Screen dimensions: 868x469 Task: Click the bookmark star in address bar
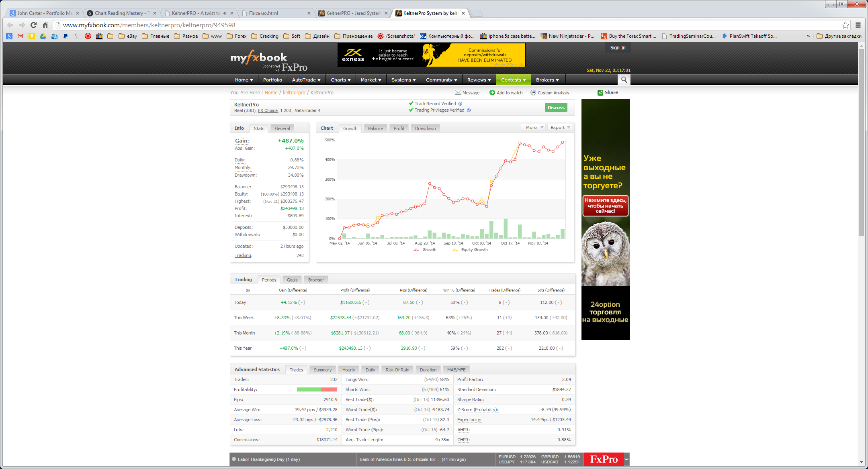click(845, 25)
